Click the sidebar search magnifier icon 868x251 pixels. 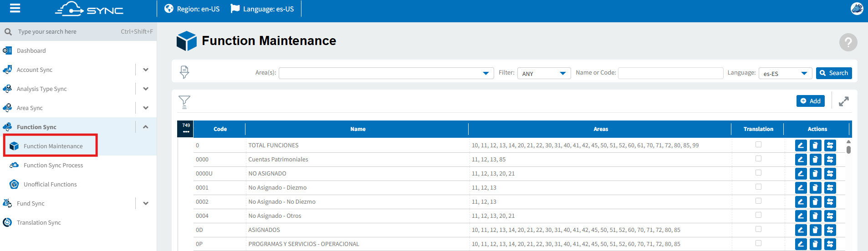pyautogui.click(x=8, y=32)
